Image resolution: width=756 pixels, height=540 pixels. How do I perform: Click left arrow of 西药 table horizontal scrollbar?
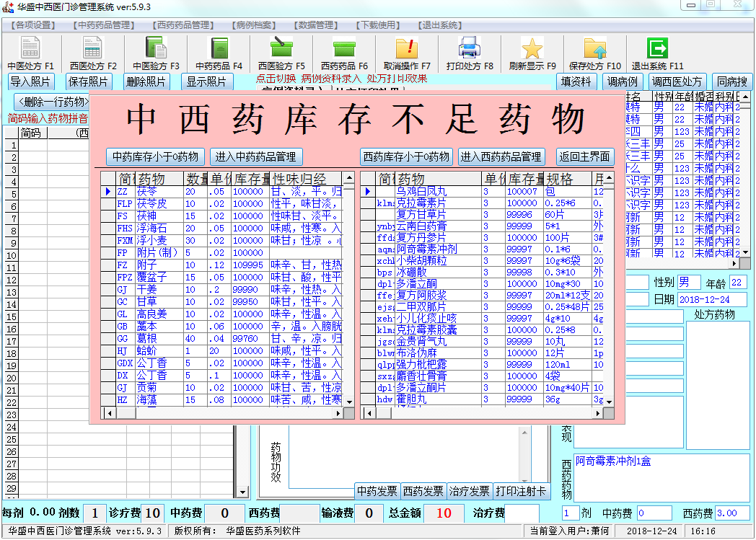[369, 413]
